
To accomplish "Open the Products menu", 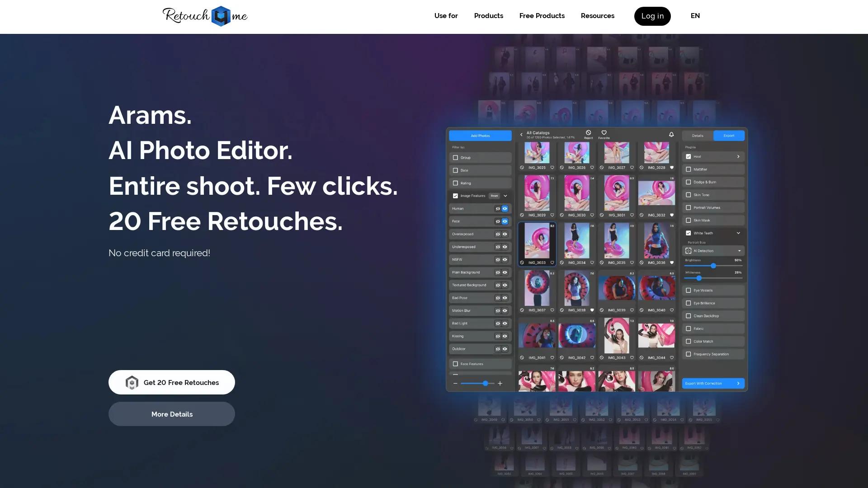I will 488,16.
